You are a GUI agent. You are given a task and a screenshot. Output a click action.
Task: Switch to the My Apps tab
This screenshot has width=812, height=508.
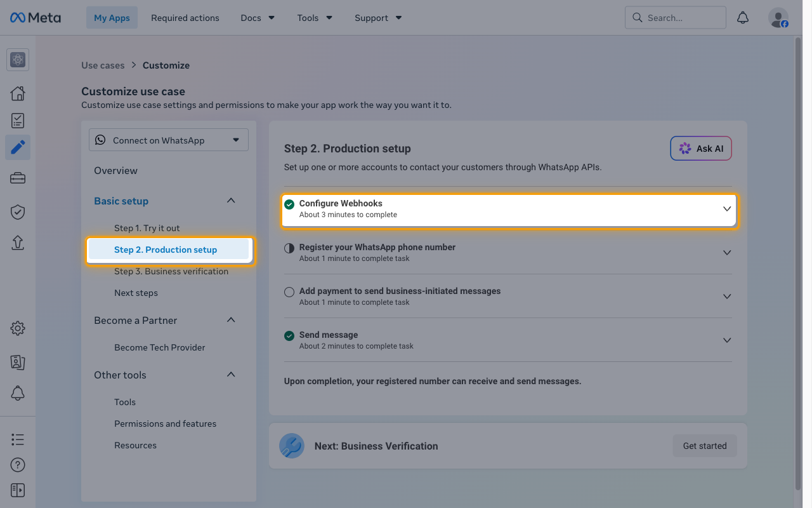click(112, 18)
